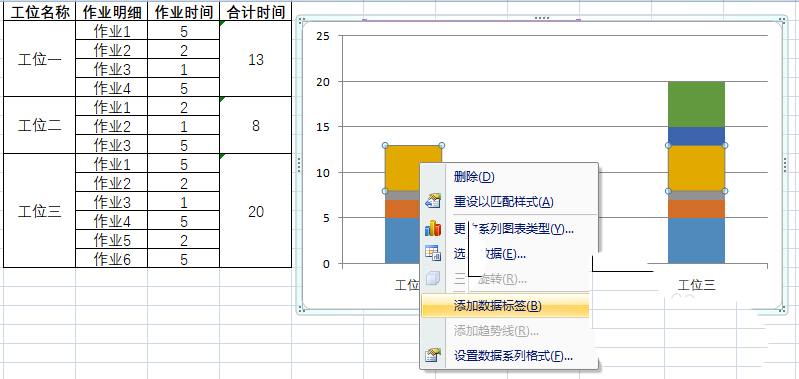799x379 pixels.
Task: Click the y-axis label 25 in the chart
Action: tap(323, 36)
